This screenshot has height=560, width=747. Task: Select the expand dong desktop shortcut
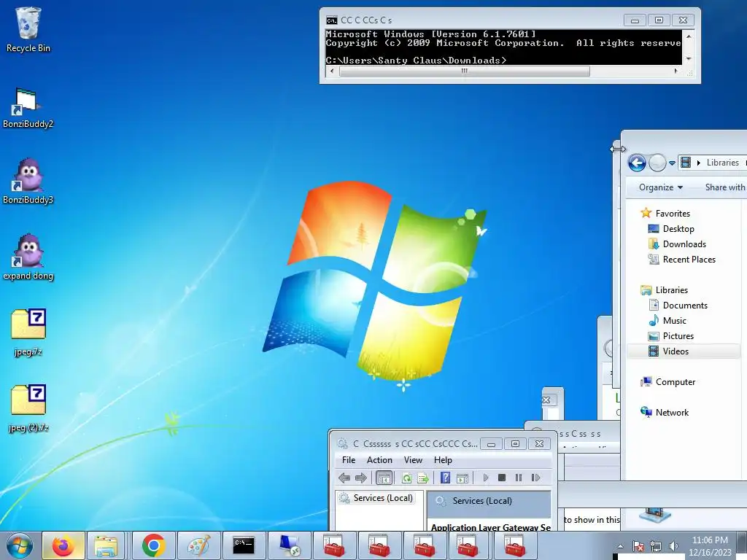pos(28,257)
